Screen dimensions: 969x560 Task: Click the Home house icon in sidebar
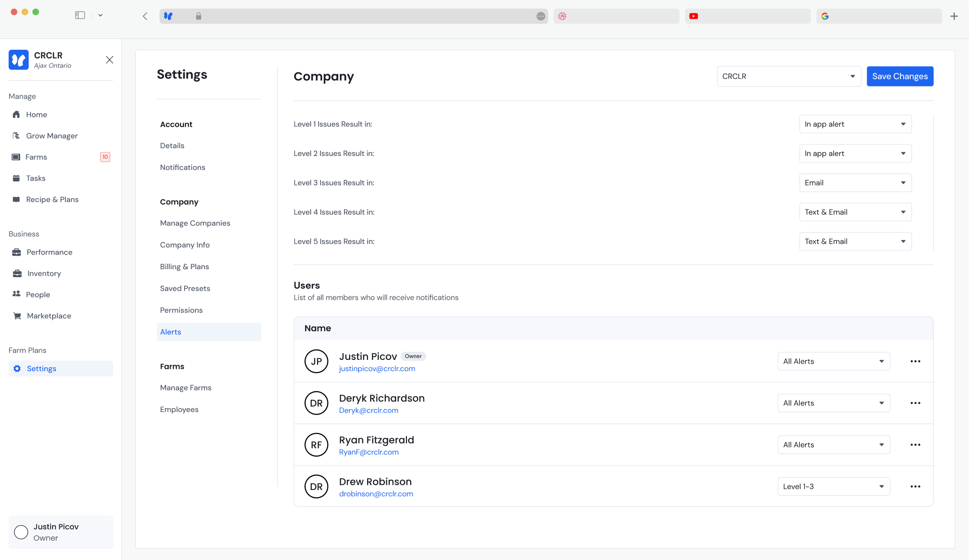click(16, 115)
